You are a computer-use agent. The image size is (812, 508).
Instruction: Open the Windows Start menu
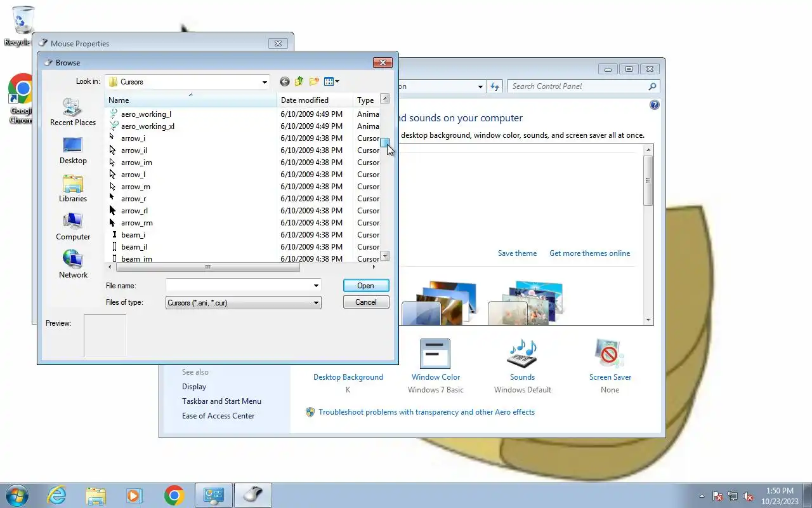(x=16, y=495)
